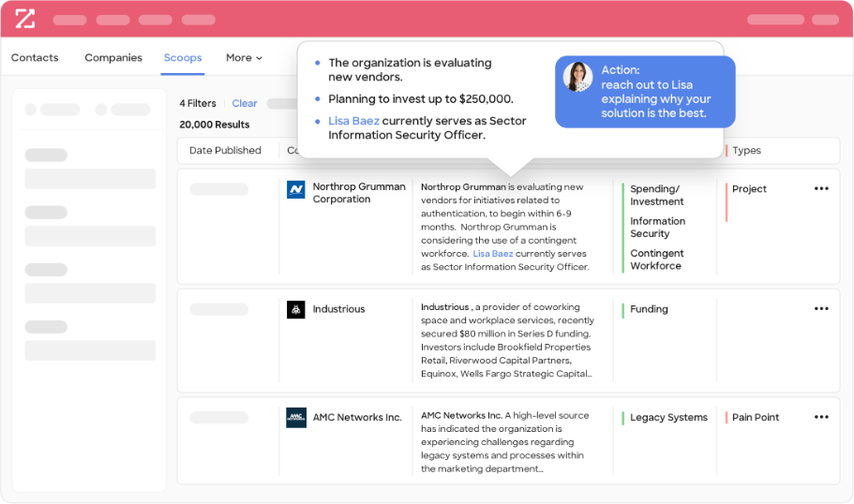Select the Contingent Workforce topic
The width and height of the screenshot is (854, 504).
657,259
